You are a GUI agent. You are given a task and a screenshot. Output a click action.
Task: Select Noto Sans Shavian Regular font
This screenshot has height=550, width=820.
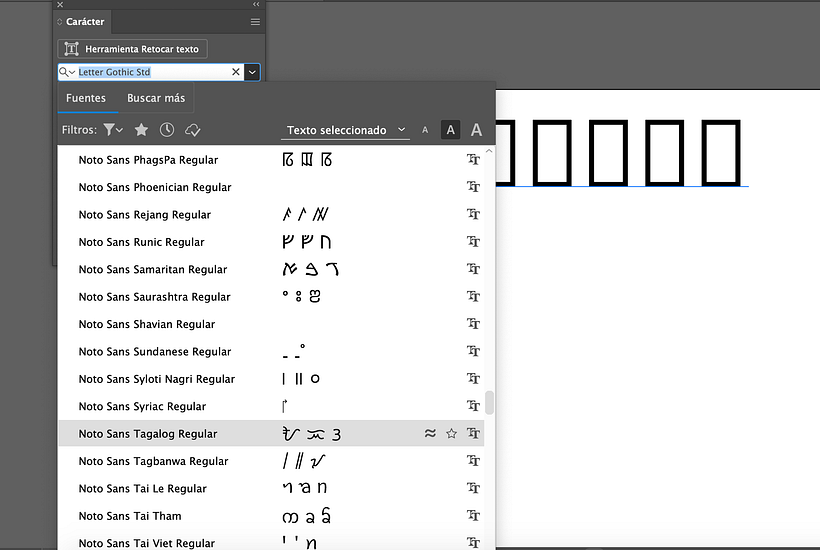pos(271,324)
